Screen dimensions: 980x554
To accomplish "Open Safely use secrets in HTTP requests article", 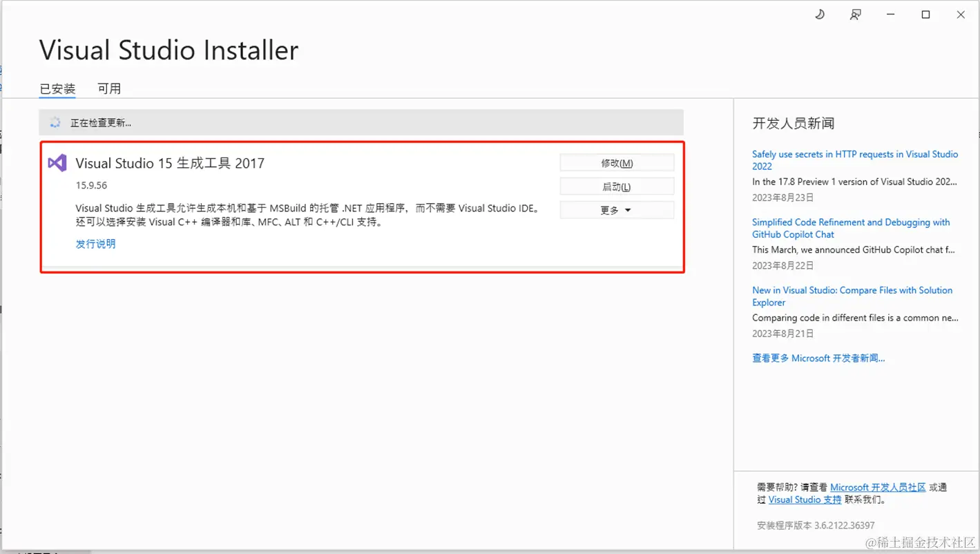I will (855, 160).
